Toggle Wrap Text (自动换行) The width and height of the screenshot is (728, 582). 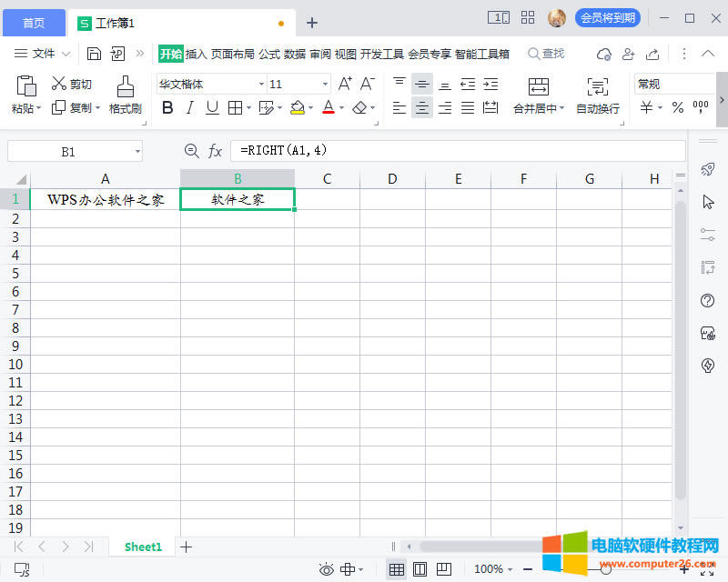pos(598,86)
